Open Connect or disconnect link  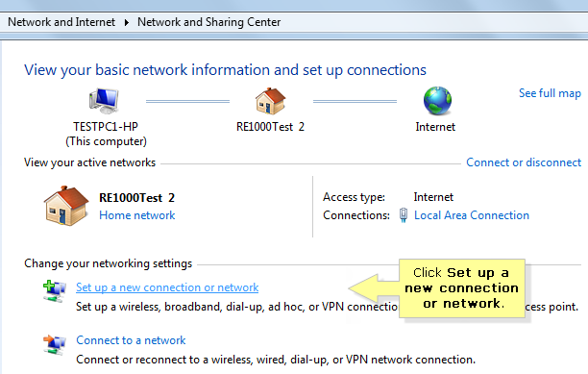tap(524, 162)
